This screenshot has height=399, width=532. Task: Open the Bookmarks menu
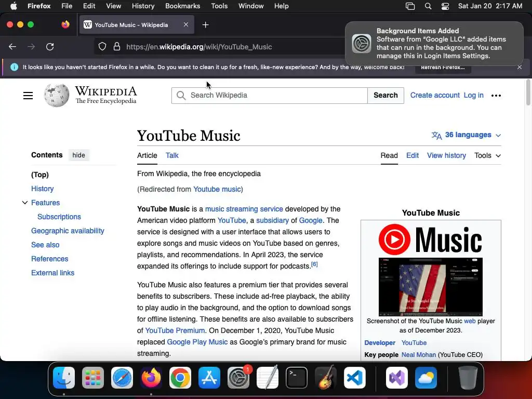[182, 6]
